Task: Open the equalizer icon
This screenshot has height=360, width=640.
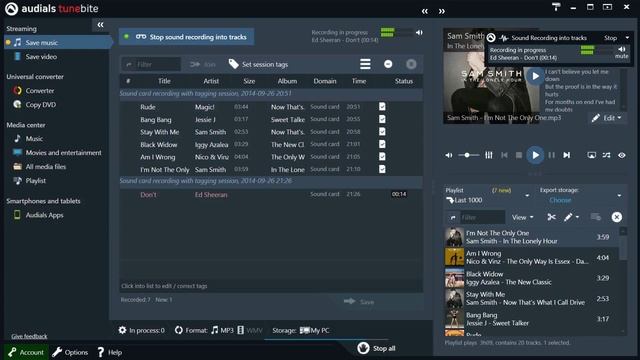Action: (489, 155)
